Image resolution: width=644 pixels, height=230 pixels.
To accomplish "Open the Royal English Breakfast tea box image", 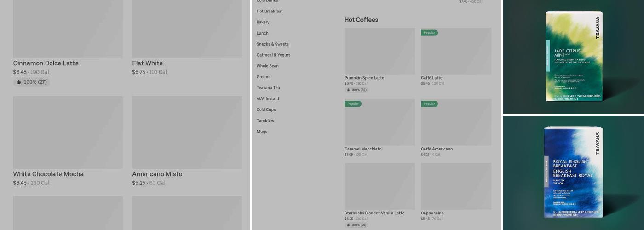I will coord(574,173).
